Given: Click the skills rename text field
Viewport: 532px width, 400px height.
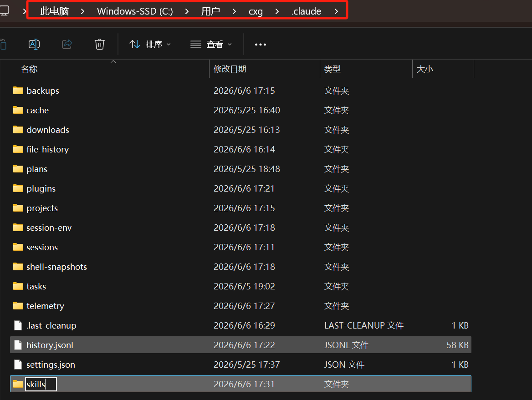Looking at the screenshot, I should [41, 384].
